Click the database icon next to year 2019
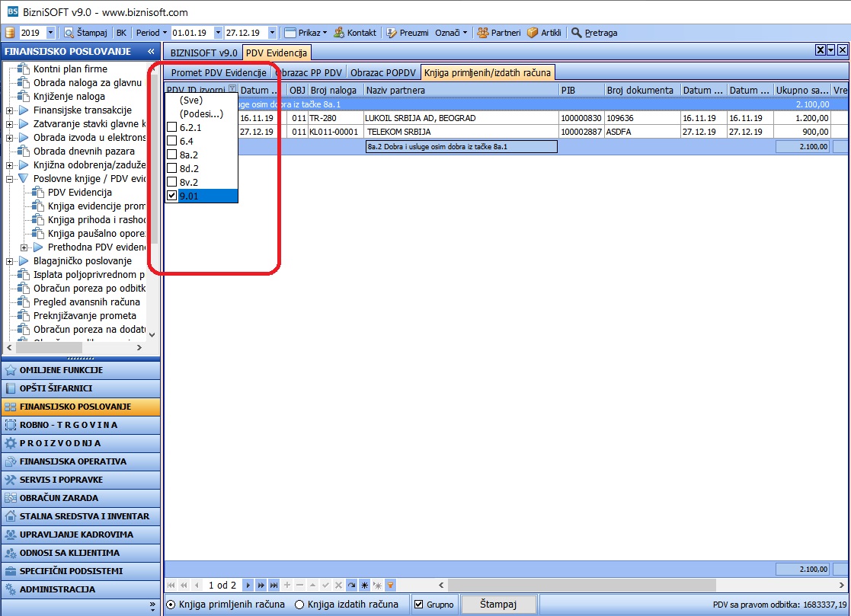 (x=9, y=33)
